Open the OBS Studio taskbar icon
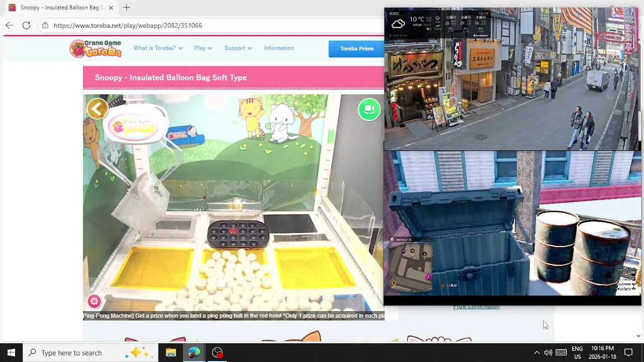The width and height of the screenshot is (644, 362). click(217, 352)
